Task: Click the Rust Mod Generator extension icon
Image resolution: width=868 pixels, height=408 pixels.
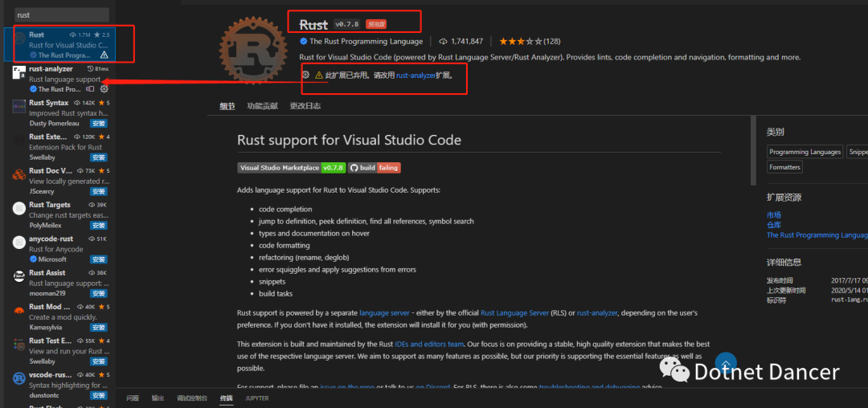Action: pos(19,311)
